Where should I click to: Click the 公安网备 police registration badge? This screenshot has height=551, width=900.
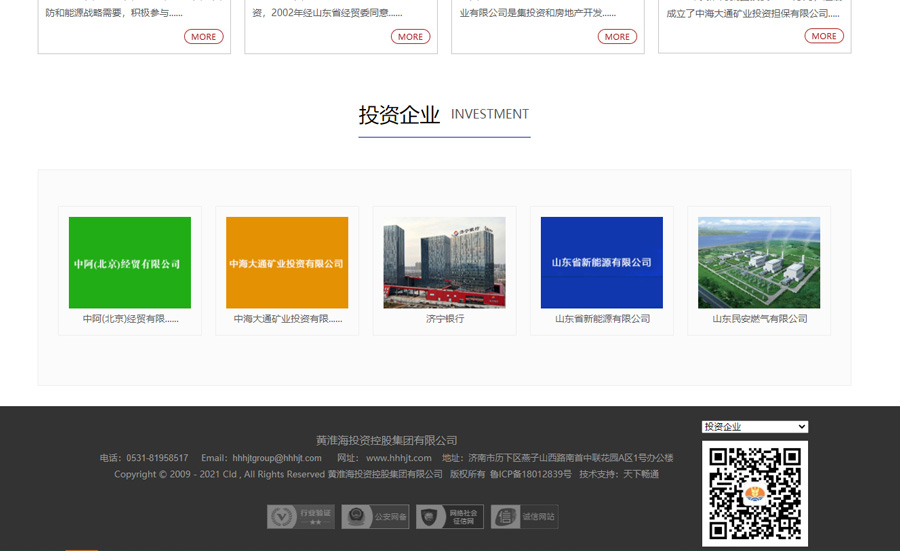pos(375,516)
